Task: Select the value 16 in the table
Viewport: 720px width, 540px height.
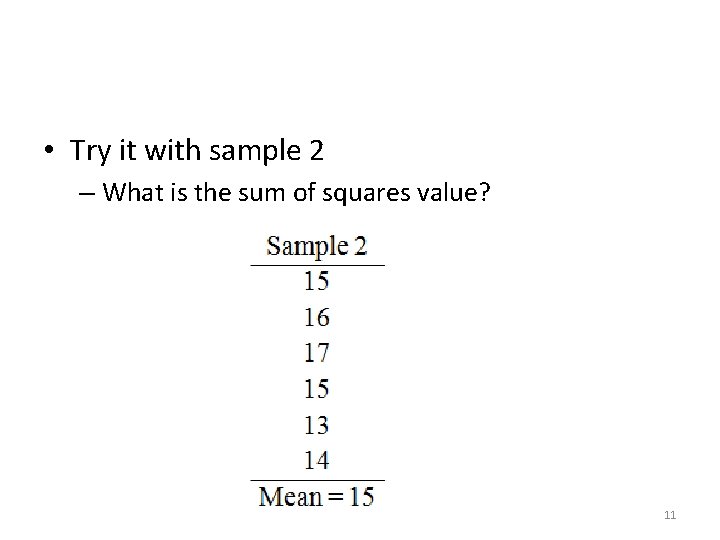Action: coord(316,317)
